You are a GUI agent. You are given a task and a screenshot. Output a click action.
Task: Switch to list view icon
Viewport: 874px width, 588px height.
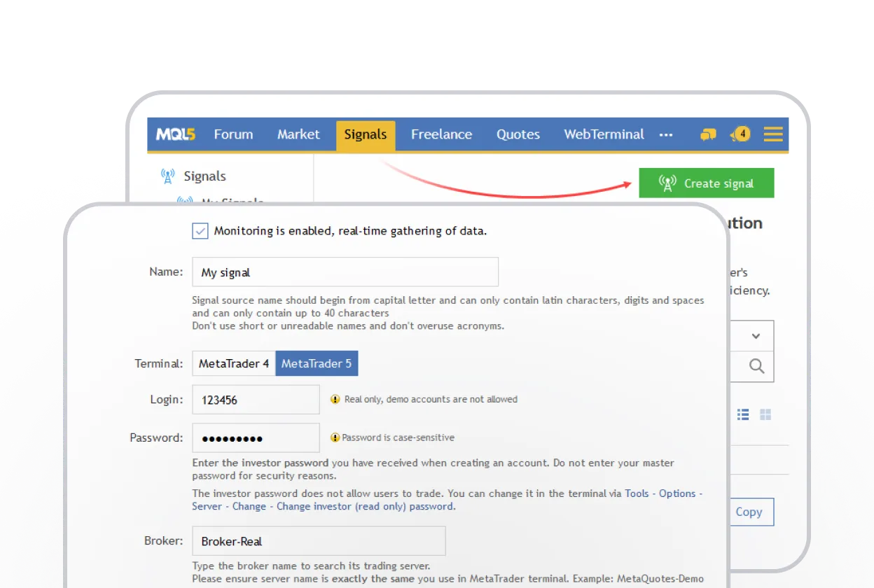click(x=744, y=414)
